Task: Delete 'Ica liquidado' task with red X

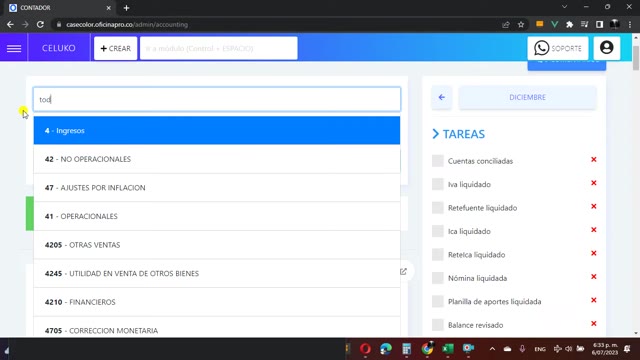Action: coord(594,230)
